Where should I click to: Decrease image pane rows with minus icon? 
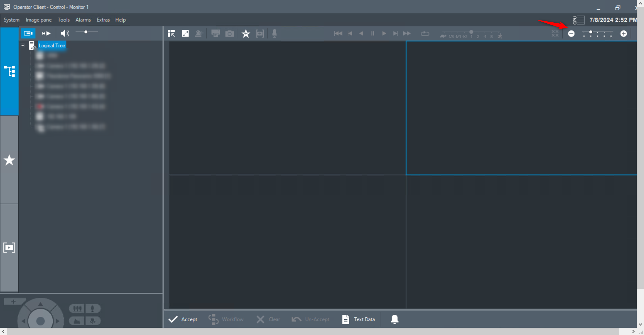(571, 33)
